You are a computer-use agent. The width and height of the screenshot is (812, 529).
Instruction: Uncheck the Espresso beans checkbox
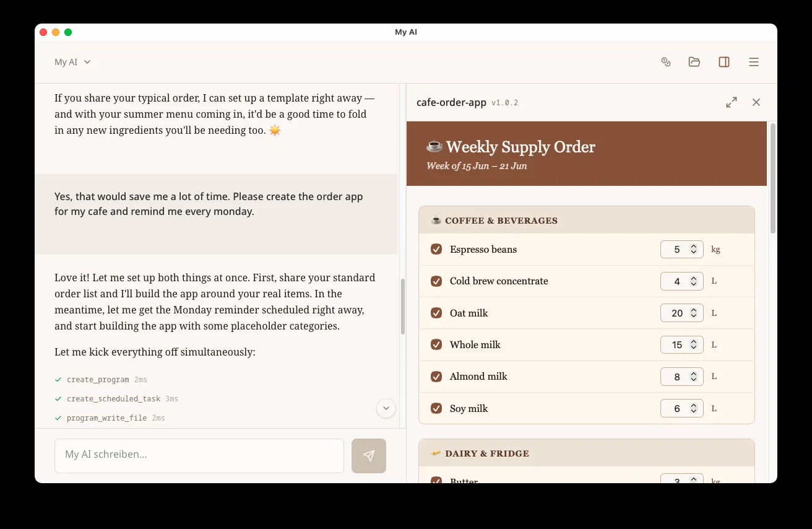coord(436,249)
